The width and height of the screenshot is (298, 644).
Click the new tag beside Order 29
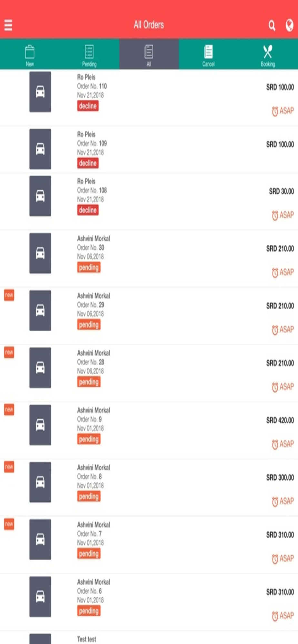click(x=9, y=295)
